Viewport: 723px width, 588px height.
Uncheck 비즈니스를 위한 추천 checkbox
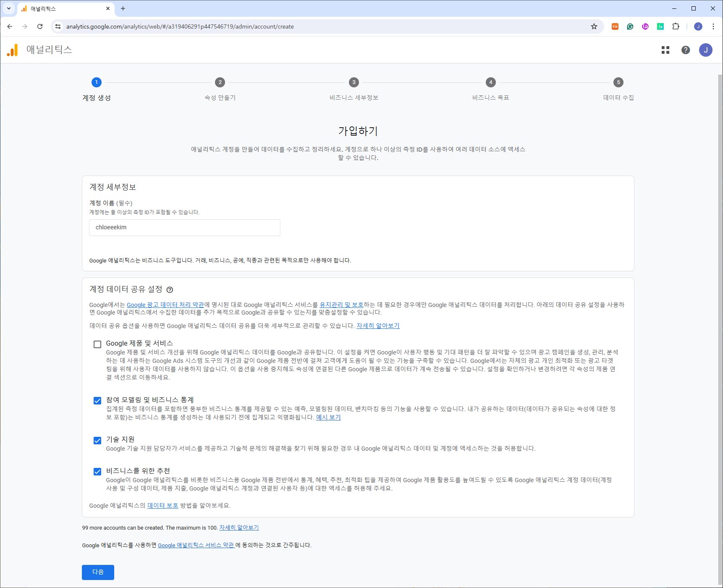(97, 472)
